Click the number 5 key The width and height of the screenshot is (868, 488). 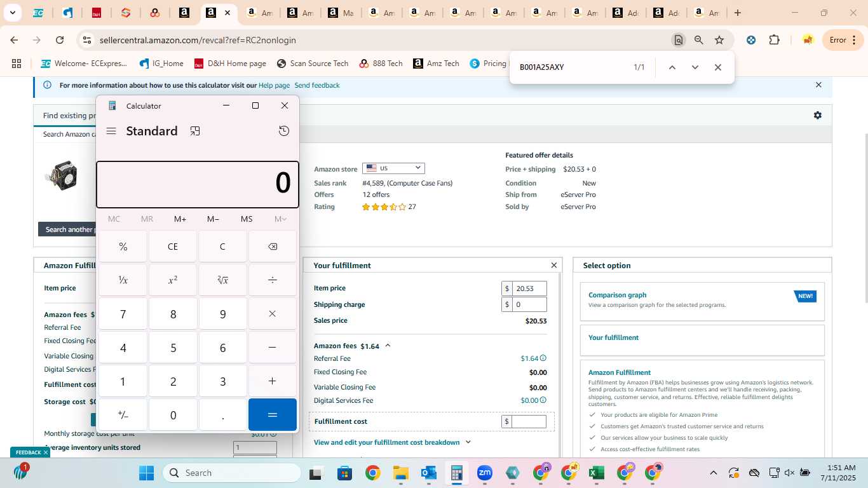pos(173,348)
